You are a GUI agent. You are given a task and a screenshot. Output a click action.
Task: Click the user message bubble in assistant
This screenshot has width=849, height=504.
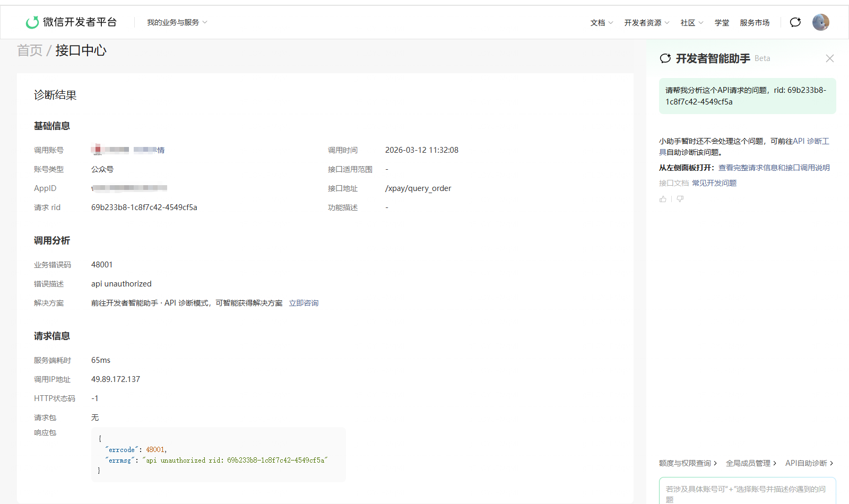coord(747,96)
